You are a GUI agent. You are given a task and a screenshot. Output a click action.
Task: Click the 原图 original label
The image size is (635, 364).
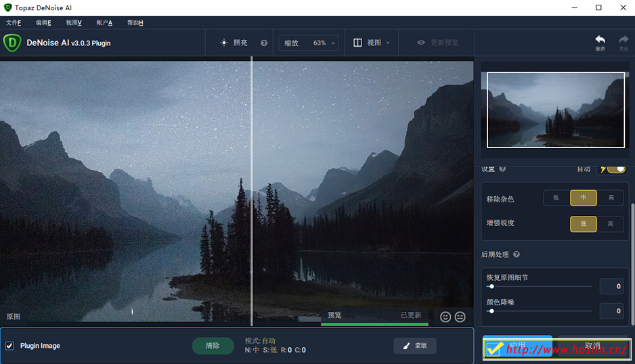pyautogui.click(x=14, y=317)
